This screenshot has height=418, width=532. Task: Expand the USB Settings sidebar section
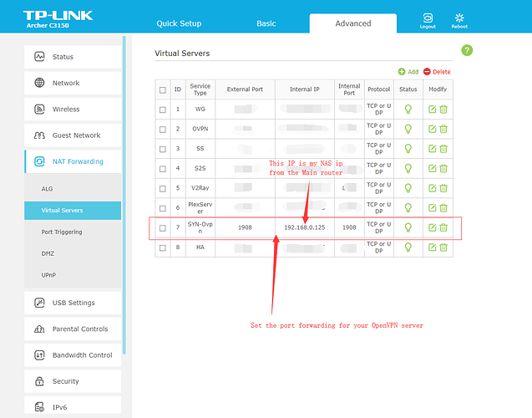pyautogui.click(x=73, y=303)
